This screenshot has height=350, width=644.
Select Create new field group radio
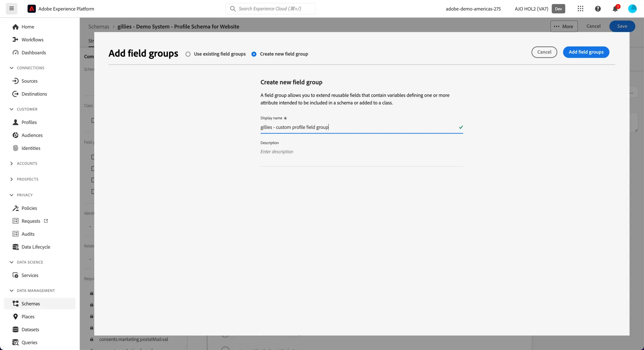(x=254, y=54)
